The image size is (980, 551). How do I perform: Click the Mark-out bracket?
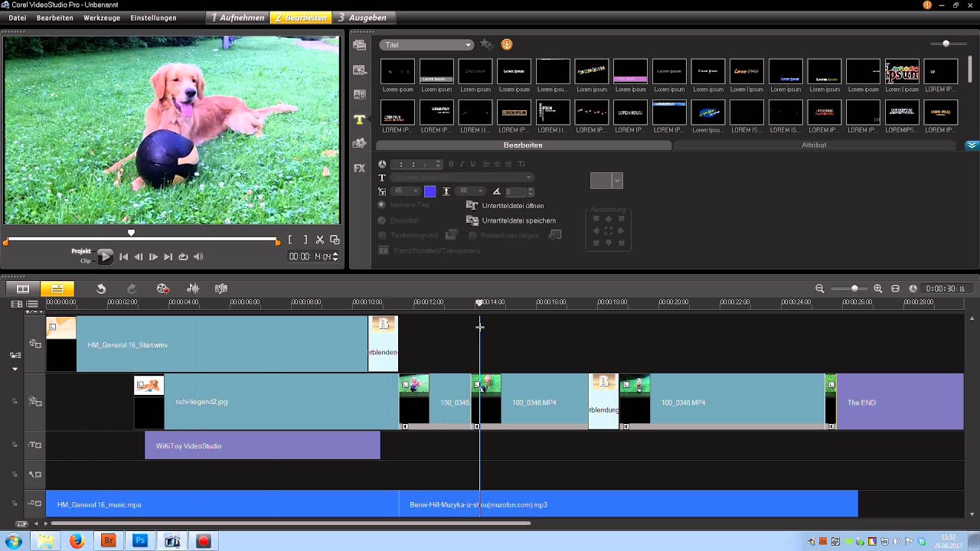coord(305,240)
